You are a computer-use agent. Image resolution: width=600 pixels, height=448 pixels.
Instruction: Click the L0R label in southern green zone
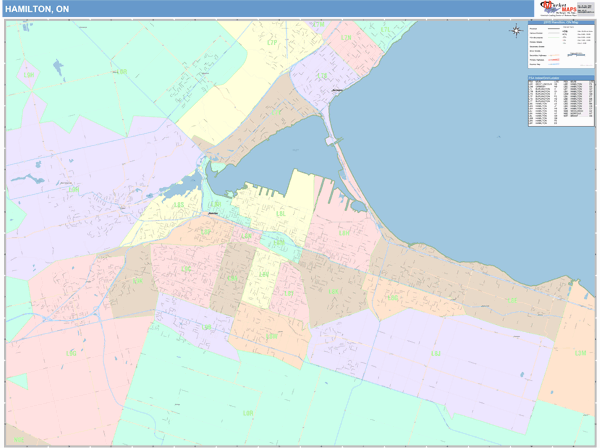[x=248, y=413]
